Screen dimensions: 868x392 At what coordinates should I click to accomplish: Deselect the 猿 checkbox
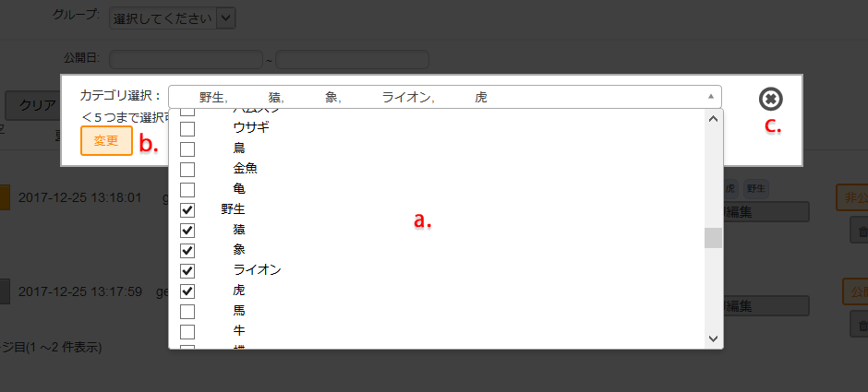[x=187, y=230]
